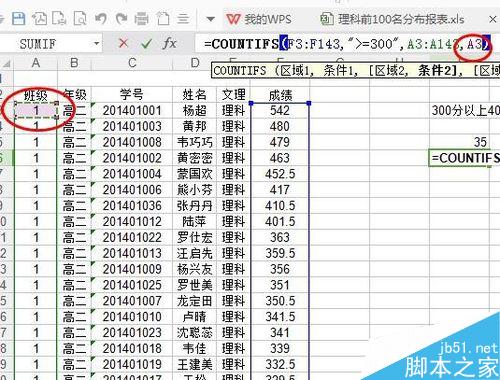
Task: Click the score cell 480
Action: tap(280, 127)
